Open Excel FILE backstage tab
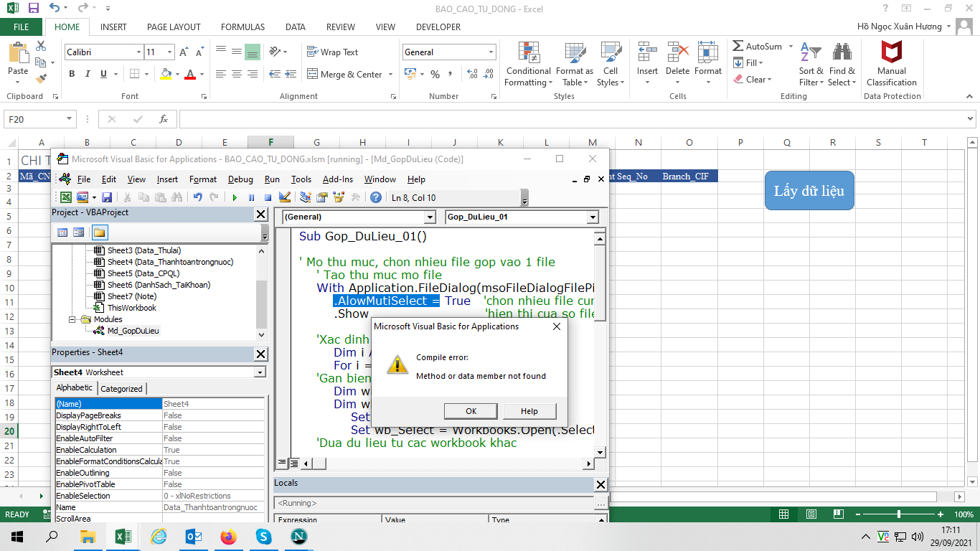 [x=22, y=27]
